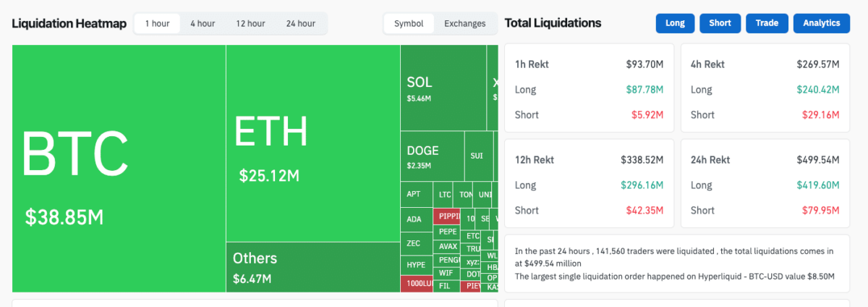The width and height of the screenshot is (868, 307).
Task: Select the red PIPPIN tile
Action: [x=448, y=216]
